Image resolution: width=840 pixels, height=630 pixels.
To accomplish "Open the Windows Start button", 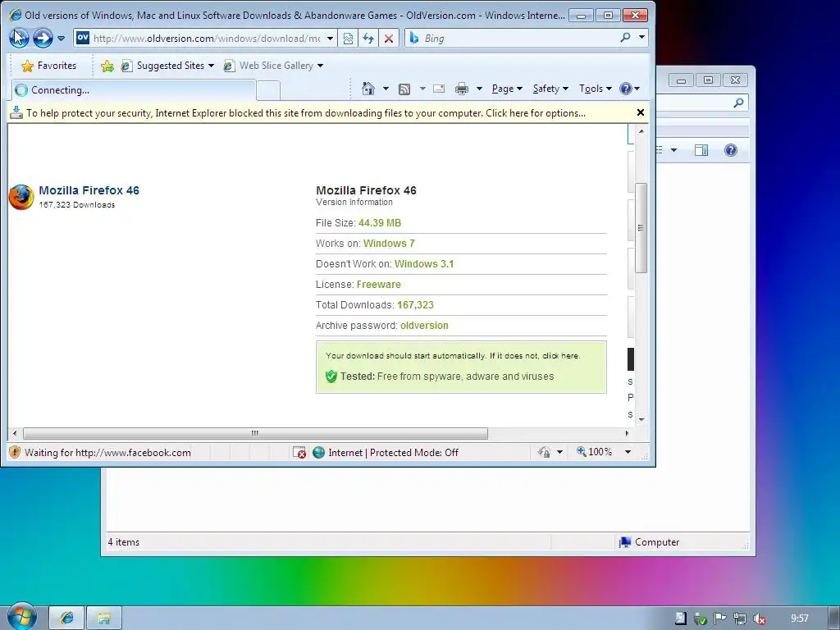I will (x=21, y=617).
